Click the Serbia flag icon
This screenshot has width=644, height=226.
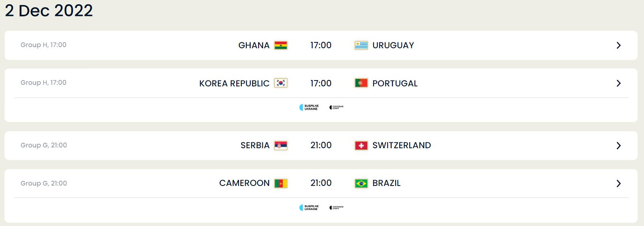click(281, 145)
